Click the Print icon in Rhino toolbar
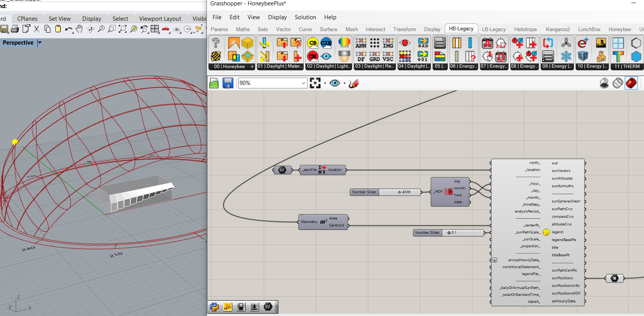Viewport: 644px width, 316px height. [x=15, y=29]
